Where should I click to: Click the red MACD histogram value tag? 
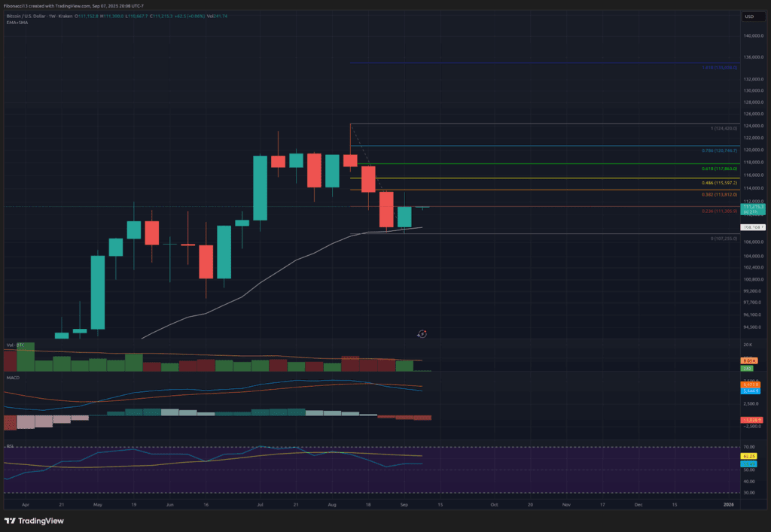(752, 419)
